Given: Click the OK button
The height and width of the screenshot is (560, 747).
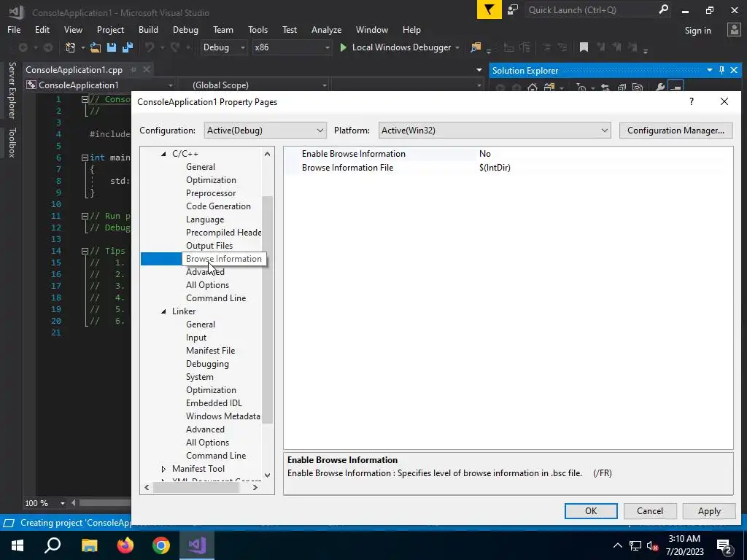Looking at the screenshot, I should pyautogui.click(x=591, y=511).
